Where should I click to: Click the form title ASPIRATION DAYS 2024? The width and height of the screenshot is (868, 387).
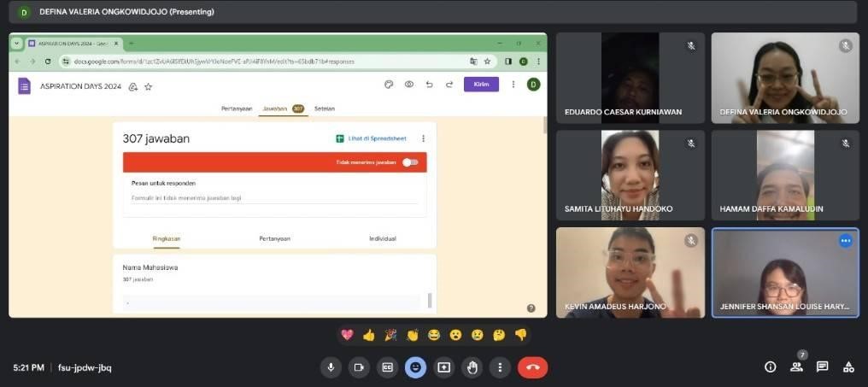pyautogui.click(x=81, y=87)
